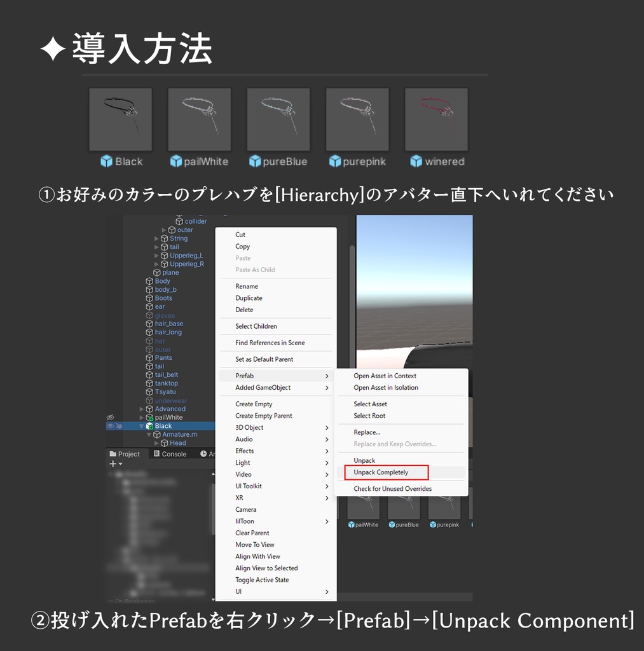Expand the String tree item
The width and height of the screenshot is (644, 651).
[156, 238]
